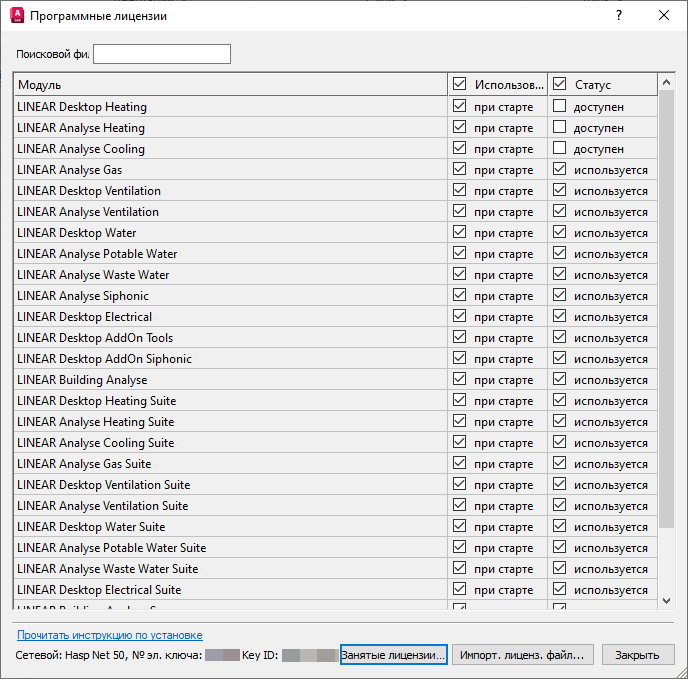The height and width of the screenshot is (679, 688).
Task: Uncheck 'при старте' for LINEAR Desktop Water Suite
Action: tap(459, 526)
